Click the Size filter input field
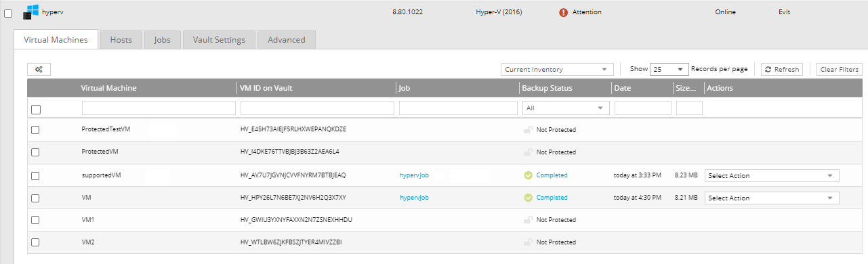868x264 pixels. click(x=689, y=108)
